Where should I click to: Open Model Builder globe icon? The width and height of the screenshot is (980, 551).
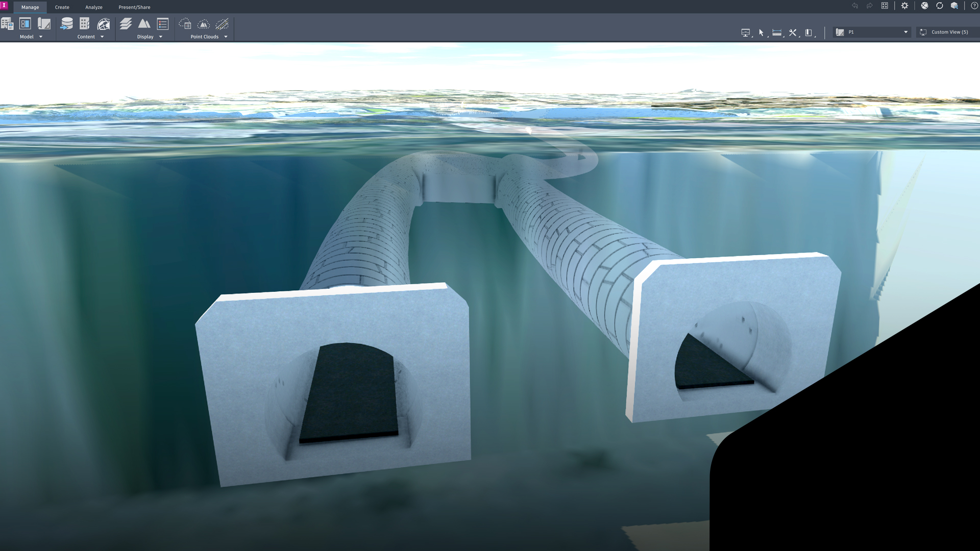[104, 24]
